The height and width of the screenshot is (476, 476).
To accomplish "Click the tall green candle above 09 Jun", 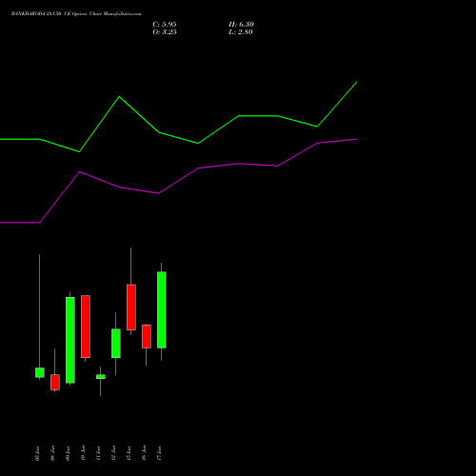I will click(x=70, y=340).
